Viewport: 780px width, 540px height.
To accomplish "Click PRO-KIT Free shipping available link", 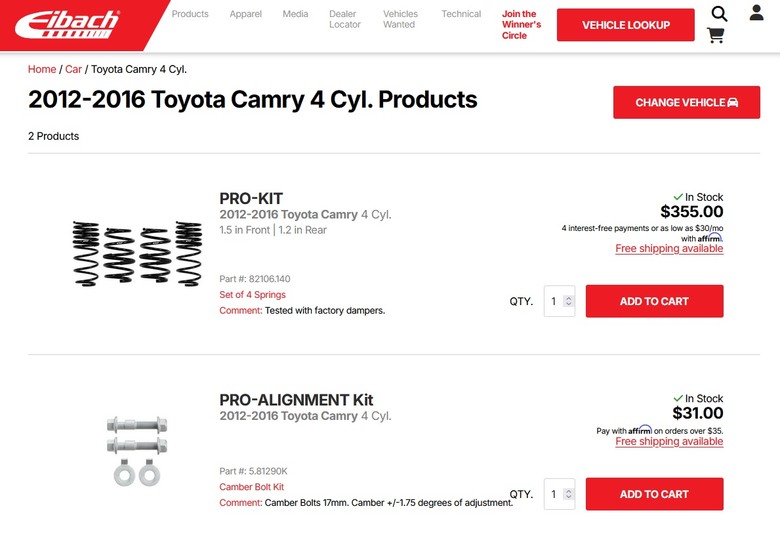I will pyautogui.click(x=669, y=249).
